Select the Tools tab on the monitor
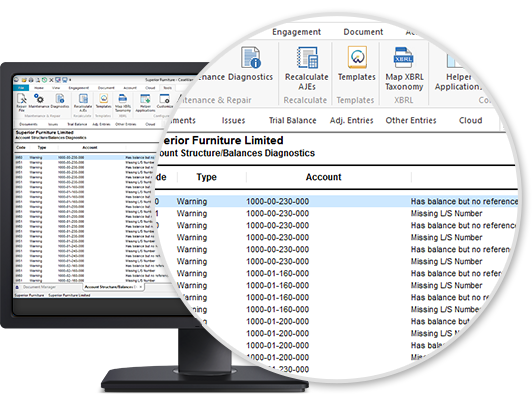The width and height of the screenshot is (532, 400). (x=168, y=88)
